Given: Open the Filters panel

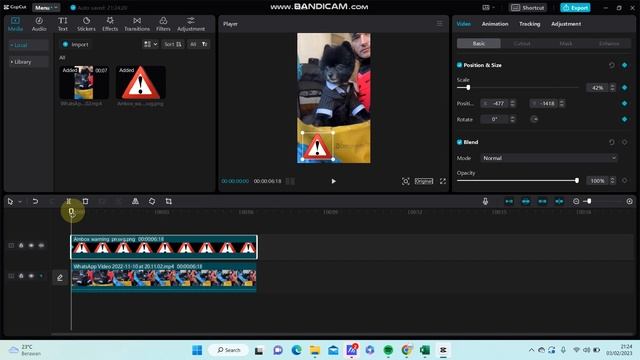Looking at the screenshot, I should coord(163,24).
